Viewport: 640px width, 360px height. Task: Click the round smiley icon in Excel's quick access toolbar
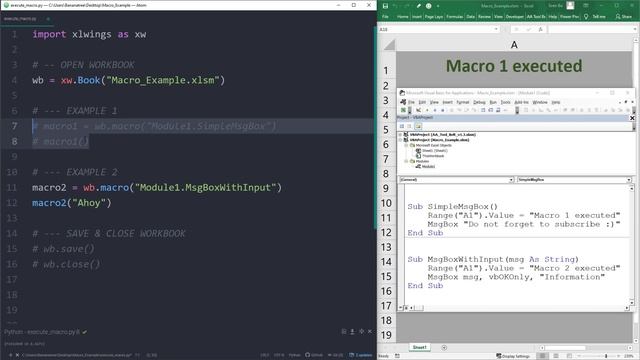[x=429, y=6]
